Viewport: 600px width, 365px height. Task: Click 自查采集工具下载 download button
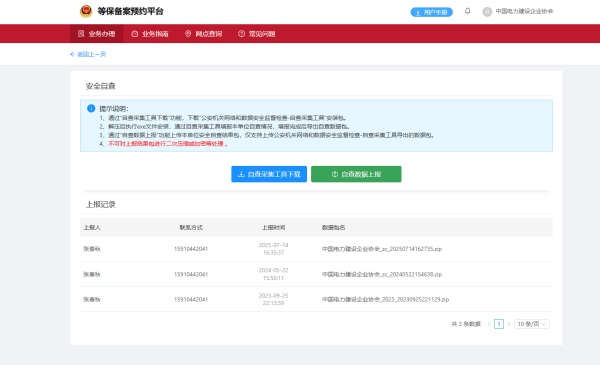[x=269, y=174]
